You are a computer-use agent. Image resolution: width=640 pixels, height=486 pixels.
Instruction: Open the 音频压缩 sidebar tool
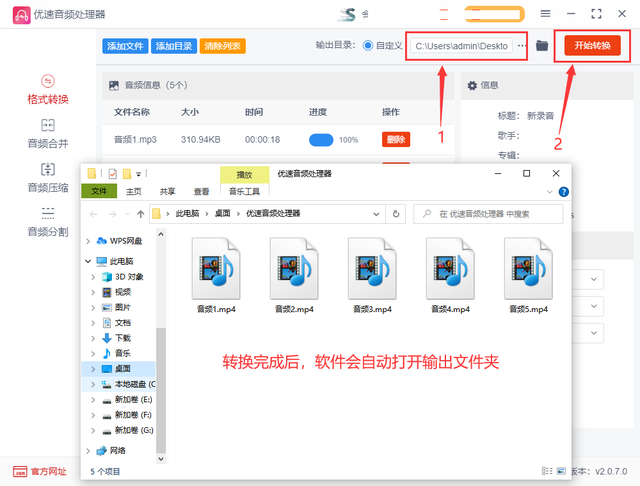(x=48, y=178)
